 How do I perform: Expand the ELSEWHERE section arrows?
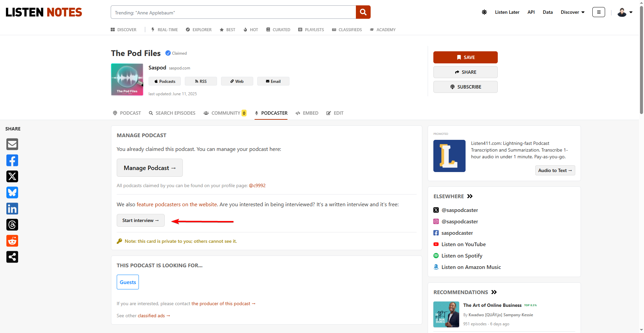(470, 196)
